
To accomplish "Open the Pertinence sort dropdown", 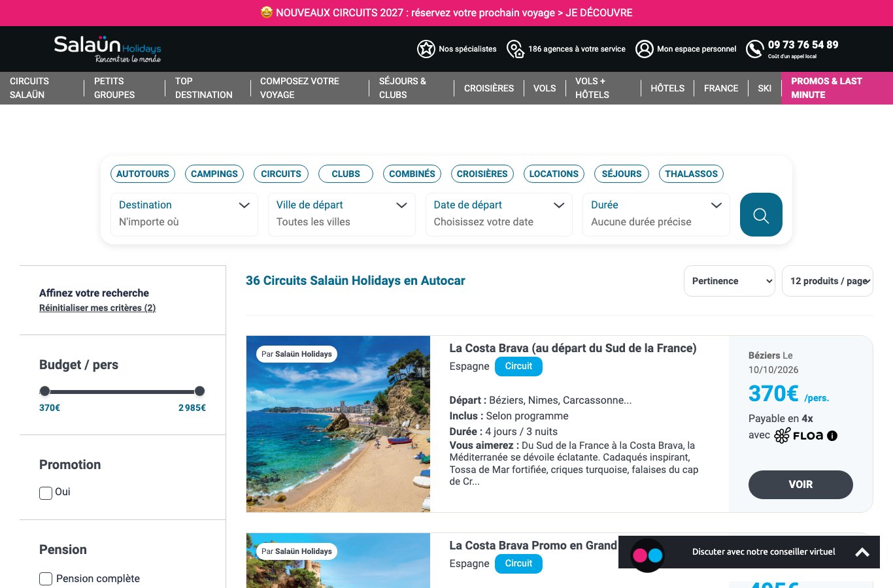I will (730, 281).
